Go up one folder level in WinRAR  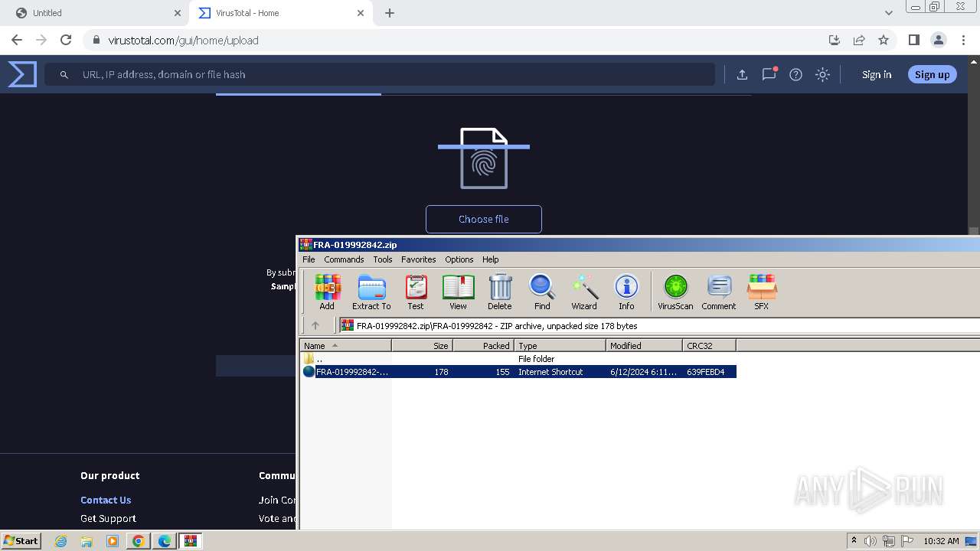(x=315, y=325)
